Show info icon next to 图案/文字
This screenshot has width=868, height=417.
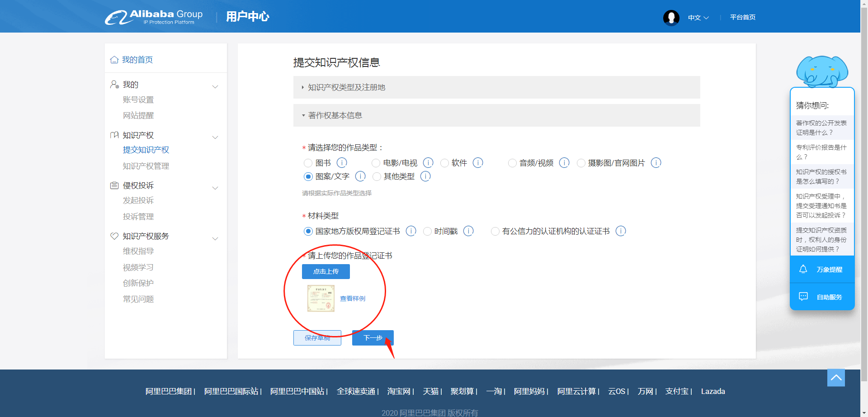(x=360, y=176)
